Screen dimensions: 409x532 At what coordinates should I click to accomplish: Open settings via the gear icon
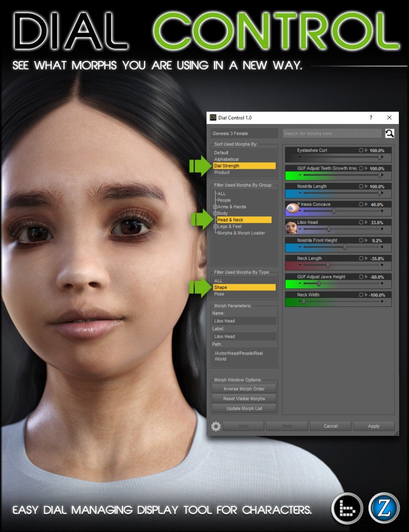pos(216,426)
